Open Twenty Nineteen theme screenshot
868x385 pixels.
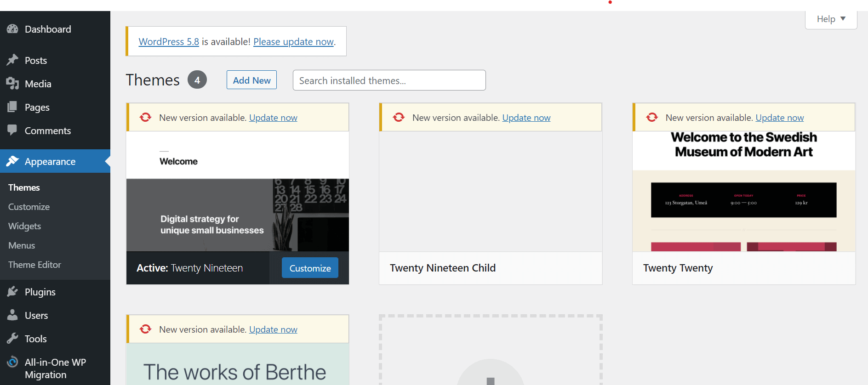[x=238, y=191]
